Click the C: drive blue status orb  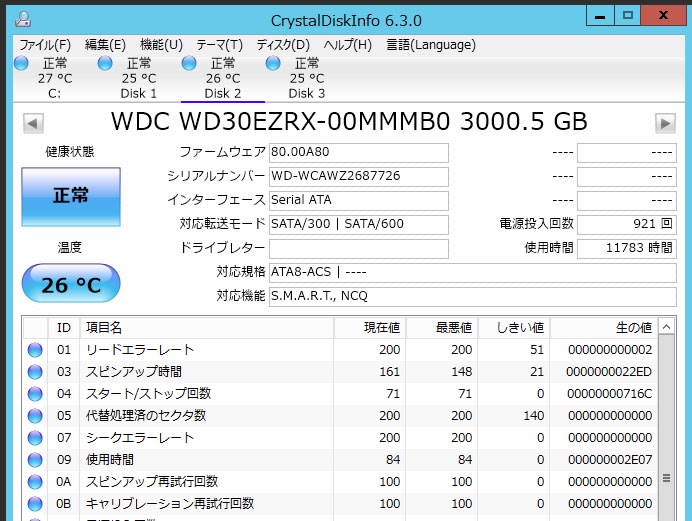pos(21,64)
